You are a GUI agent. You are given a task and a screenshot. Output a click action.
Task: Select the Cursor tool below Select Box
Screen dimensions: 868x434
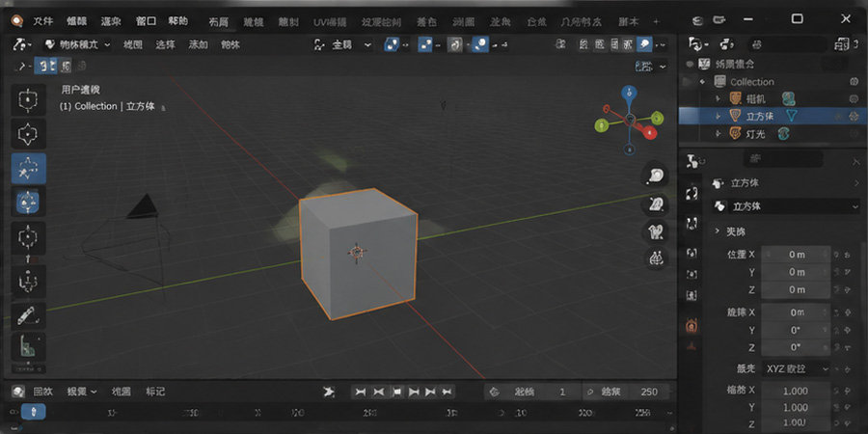click(x=28, y=133)
